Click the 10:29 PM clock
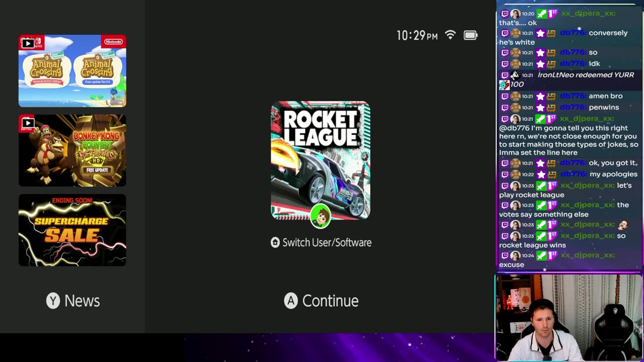 coord(417,36)
